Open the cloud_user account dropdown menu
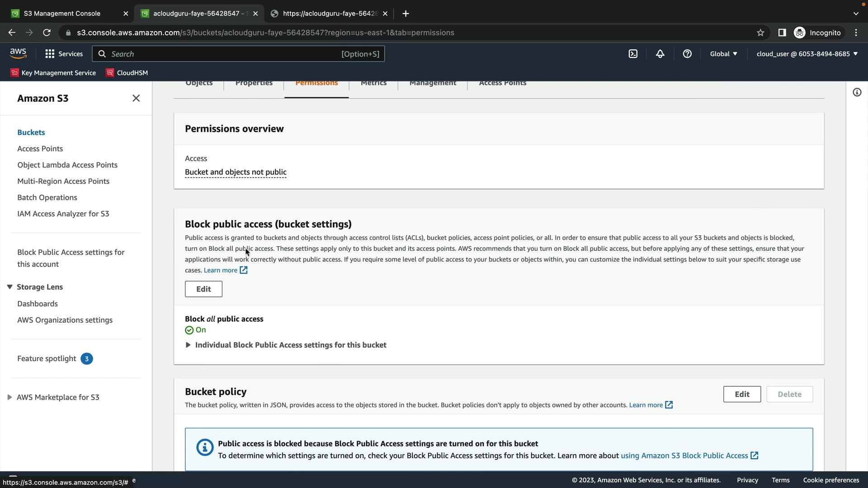868x488 pixels. point(807,54)
